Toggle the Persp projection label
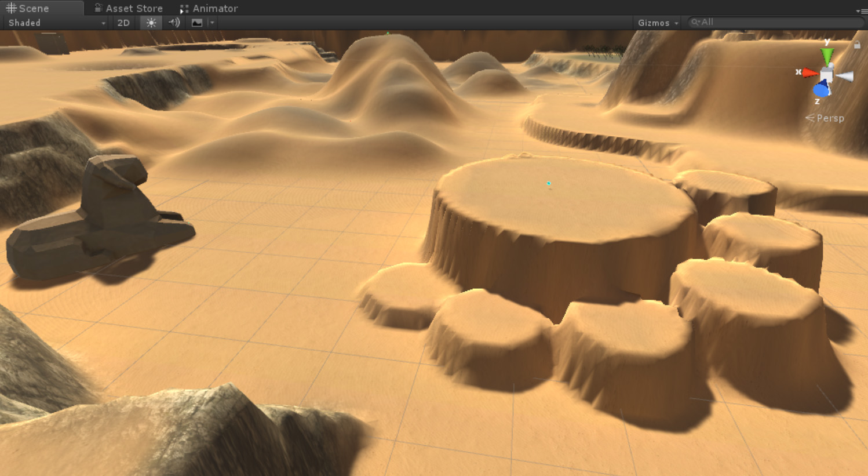 pos(825,118)
